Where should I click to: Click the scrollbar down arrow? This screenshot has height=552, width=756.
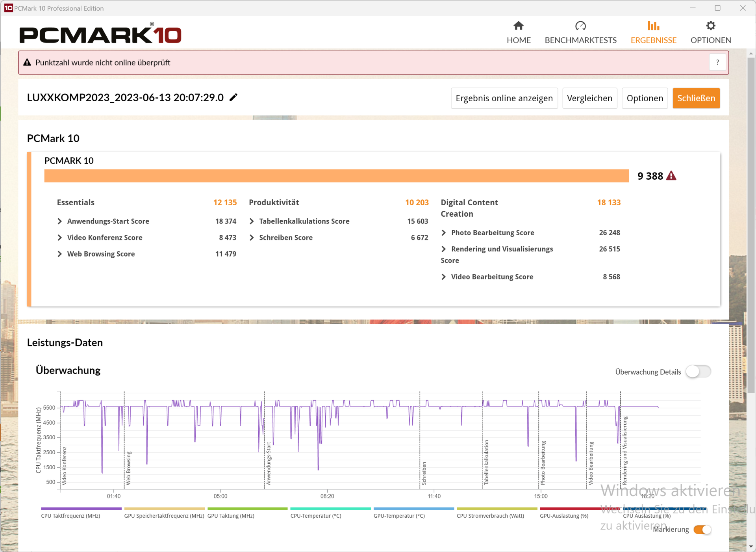click(x=751, y=546)
